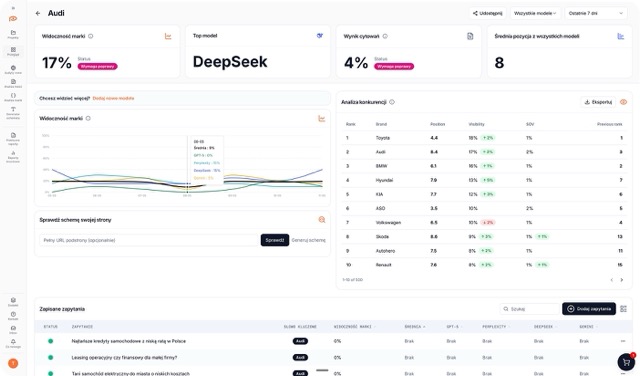Sort by the Perplexity column header

496,327
